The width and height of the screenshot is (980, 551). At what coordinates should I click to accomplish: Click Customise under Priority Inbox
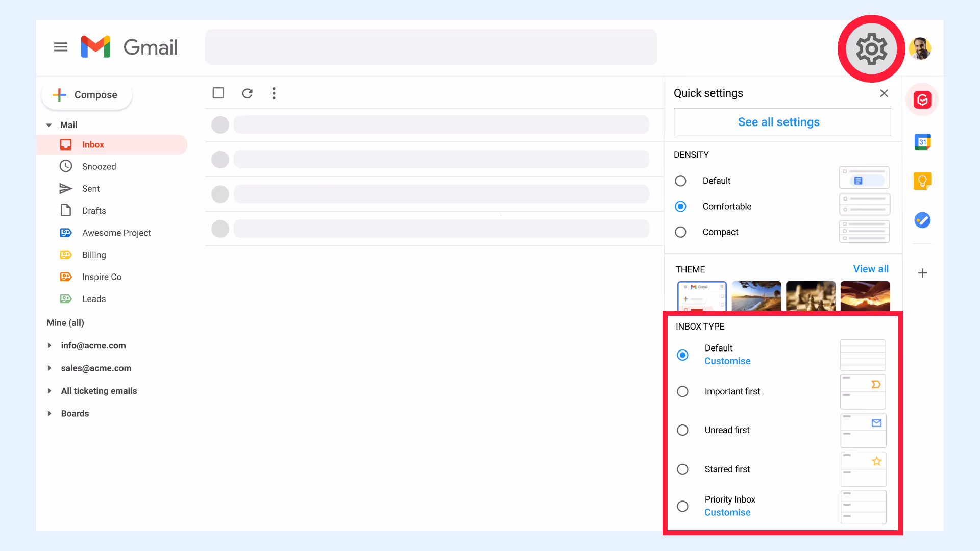point(727,512)
